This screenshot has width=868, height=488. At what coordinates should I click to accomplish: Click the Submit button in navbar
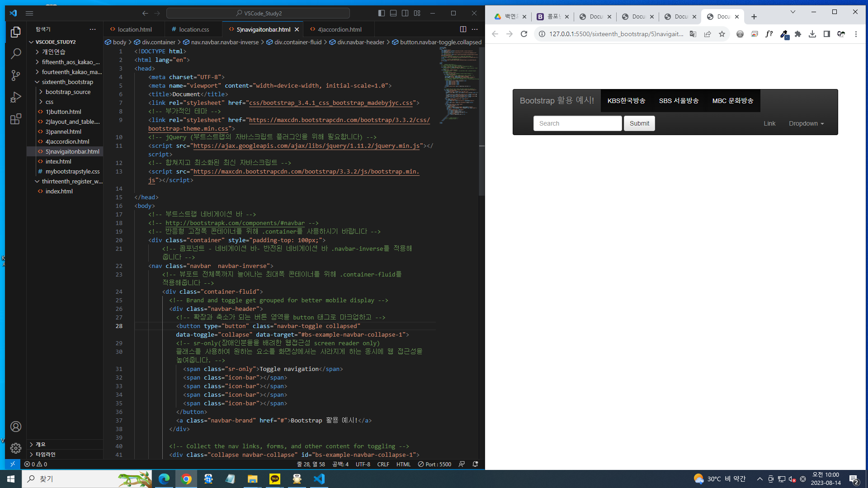[639, 123]
